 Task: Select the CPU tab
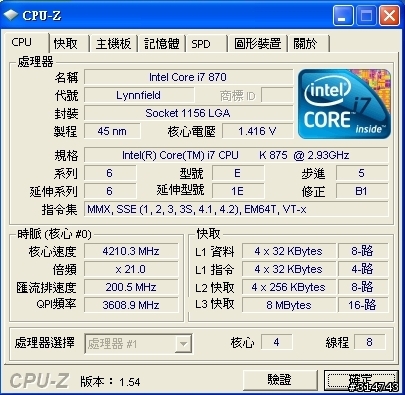[26, 43]
